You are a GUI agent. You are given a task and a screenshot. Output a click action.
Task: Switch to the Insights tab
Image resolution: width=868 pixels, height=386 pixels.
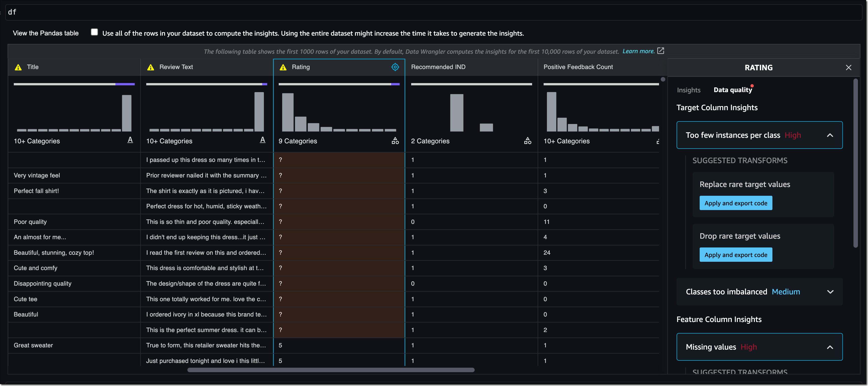click(688, 89)
